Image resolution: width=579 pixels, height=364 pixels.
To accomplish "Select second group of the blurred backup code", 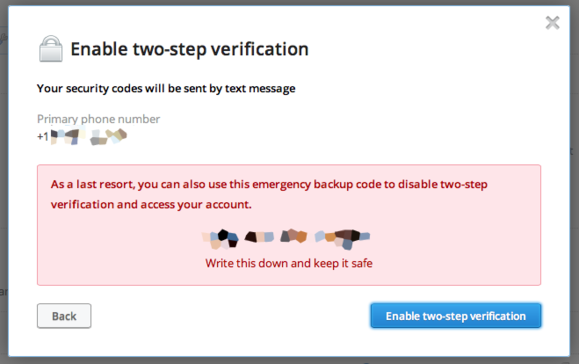I will (x=259, y=237).
